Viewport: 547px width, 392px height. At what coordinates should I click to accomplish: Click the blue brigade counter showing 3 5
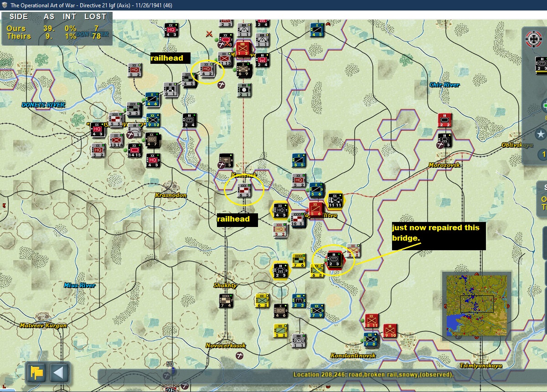[x=299, y=160]
